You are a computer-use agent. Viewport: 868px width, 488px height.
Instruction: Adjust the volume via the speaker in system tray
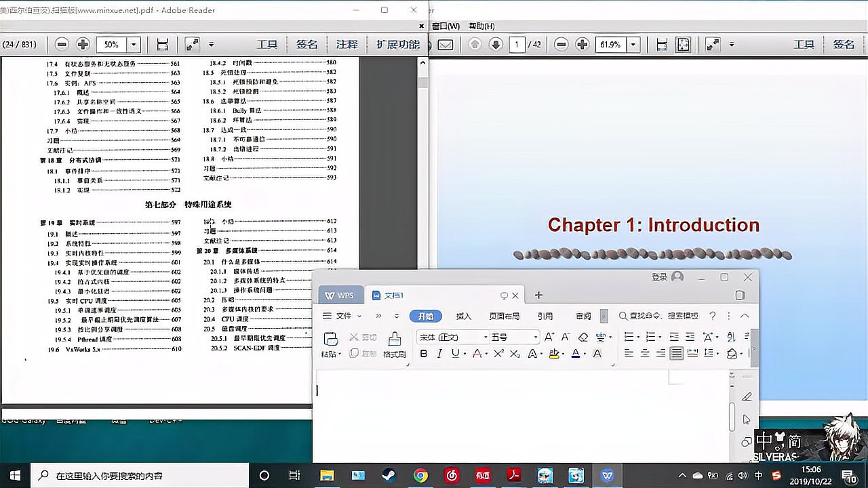tap(741, 475)
